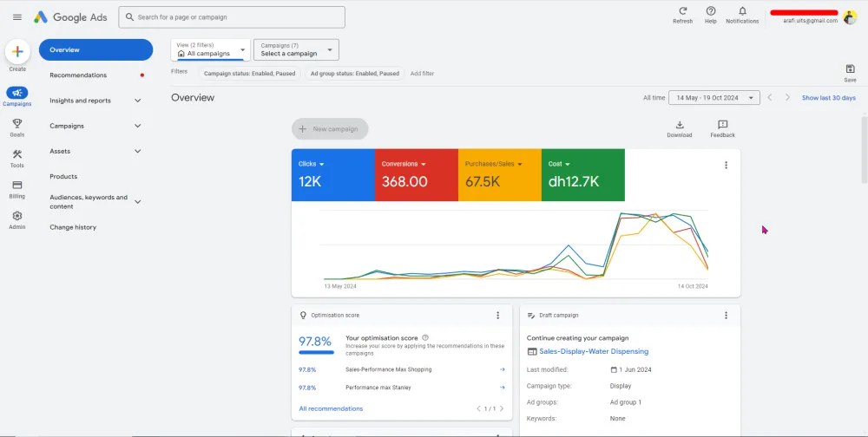868x437 pixels.
Task: Click the 97.8% optimisation score progress bar
Action: click(316, 352)
